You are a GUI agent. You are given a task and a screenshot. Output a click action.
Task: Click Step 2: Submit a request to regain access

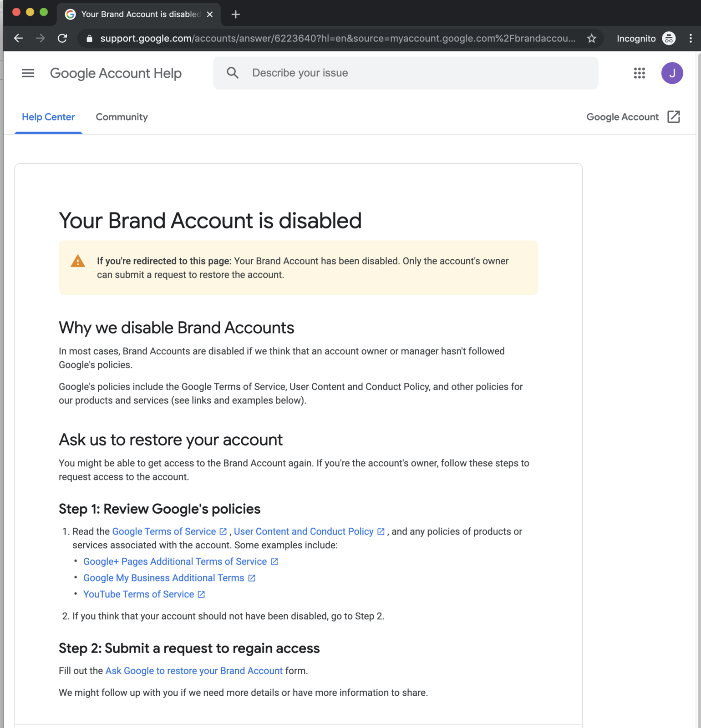point(189,648)
